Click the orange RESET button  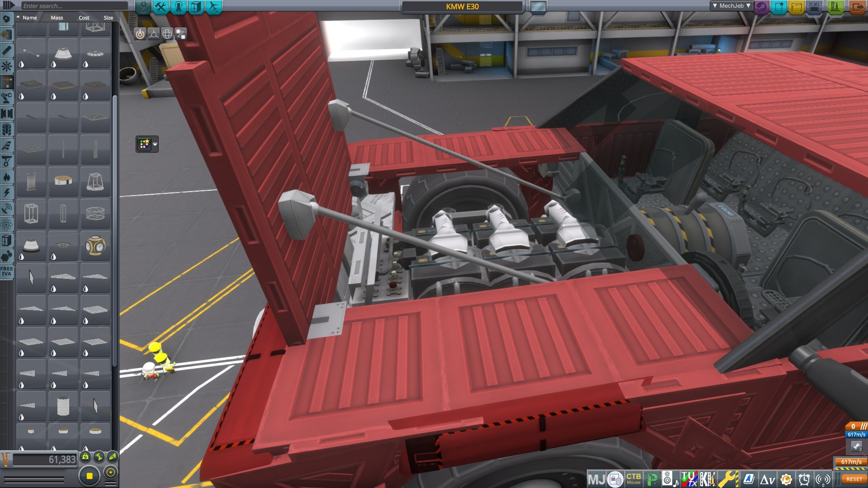click(x=854, y=479)
